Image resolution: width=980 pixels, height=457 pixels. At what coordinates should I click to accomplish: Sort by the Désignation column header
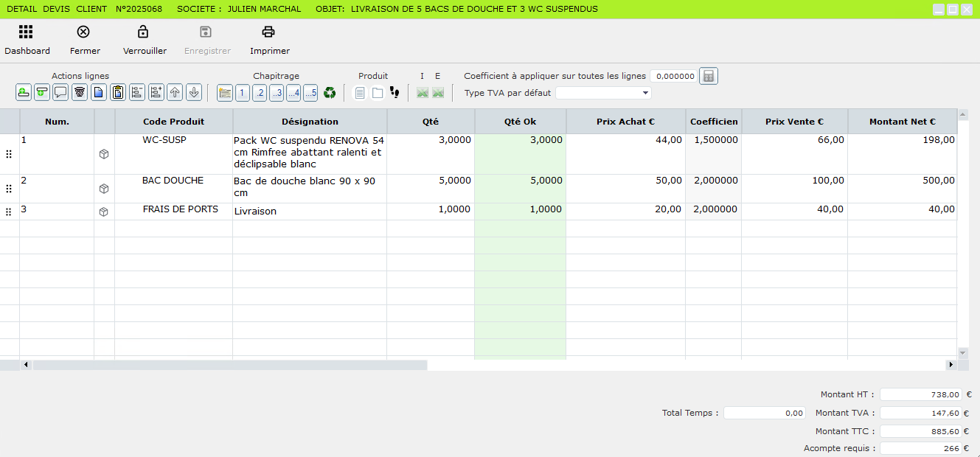point(310,122)
